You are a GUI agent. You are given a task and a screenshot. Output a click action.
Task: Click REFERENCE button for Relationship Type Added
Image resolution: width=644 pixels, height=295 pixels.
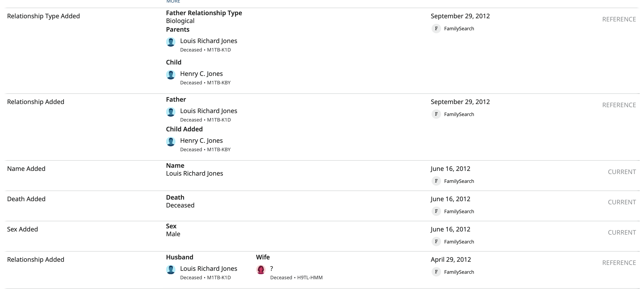tap(619, 19)
